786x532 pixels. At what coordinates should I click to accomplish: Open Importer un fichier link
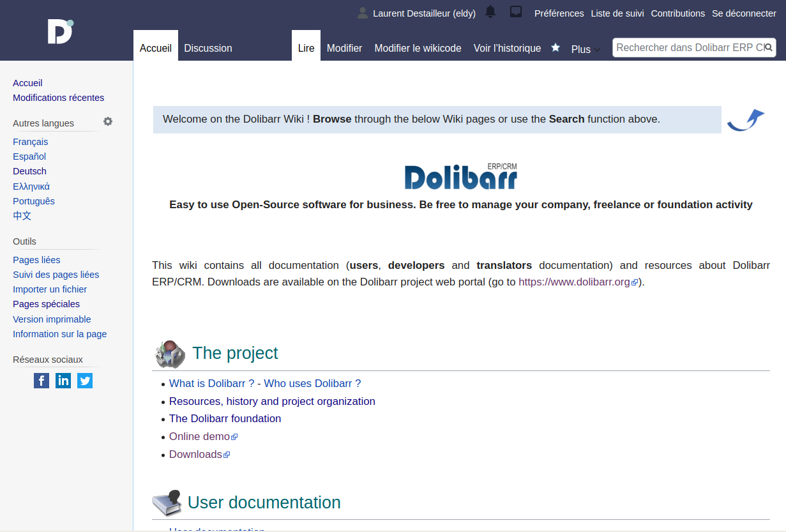click(50, 289)
